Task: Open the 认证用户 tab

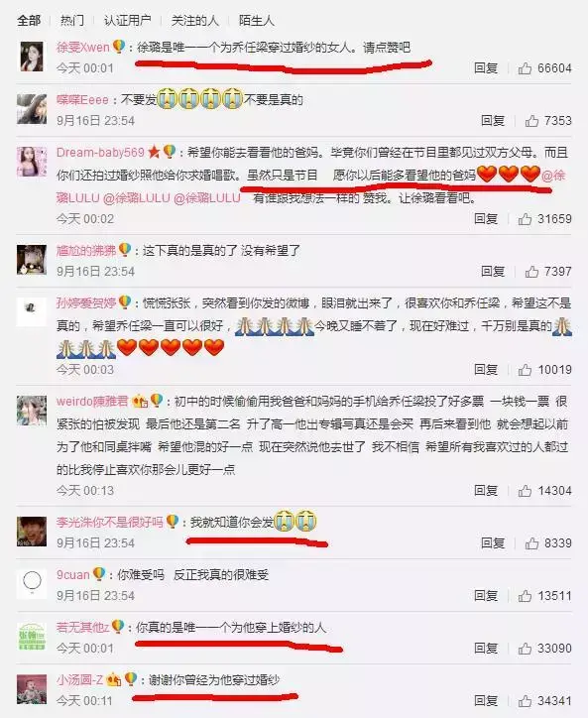Action: tap(127, 20)
